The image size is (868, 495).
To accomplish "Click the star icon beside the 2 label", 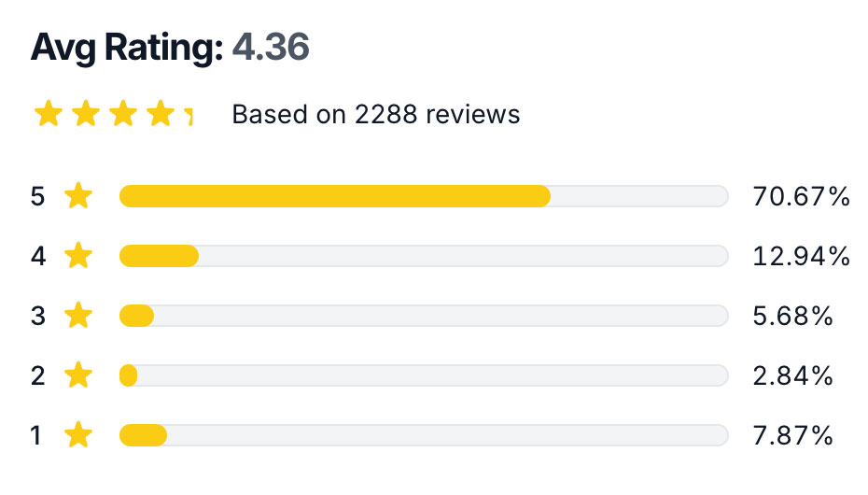I will point(78,375).
